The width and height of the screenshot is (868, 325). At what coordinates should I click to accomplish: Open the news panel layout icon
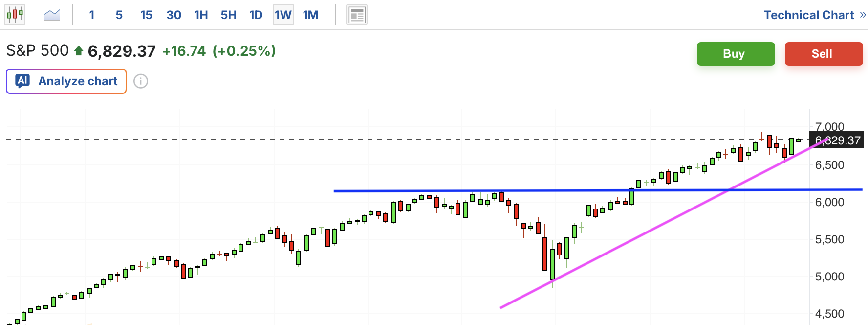point(357,15)
